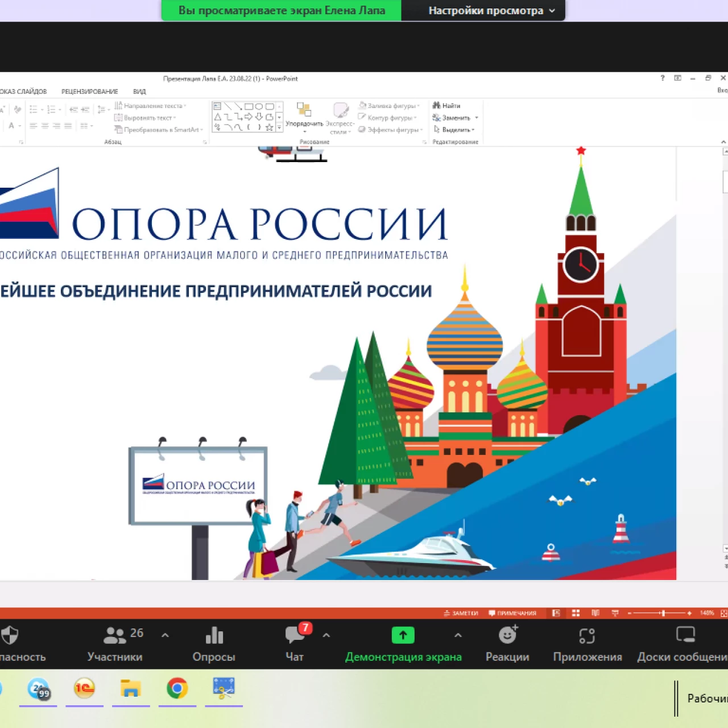
Task: Start Slide Show from status bar icon
Action: 615,613
